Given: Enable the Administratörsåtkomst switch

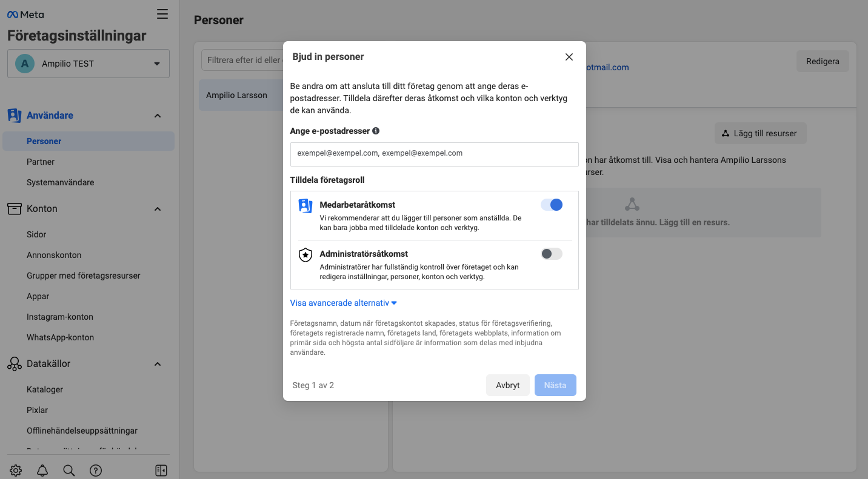Looking at the screenshot, I should pos(552,254).
